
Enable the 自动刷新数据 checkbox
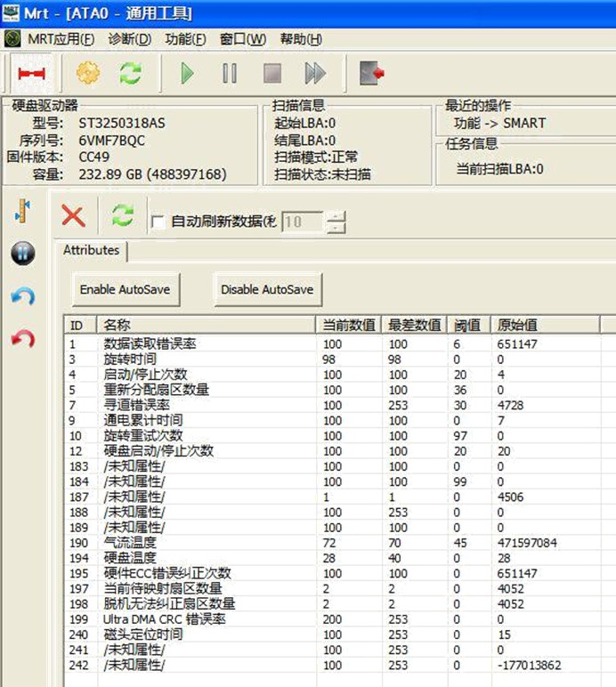click(158, 222)
